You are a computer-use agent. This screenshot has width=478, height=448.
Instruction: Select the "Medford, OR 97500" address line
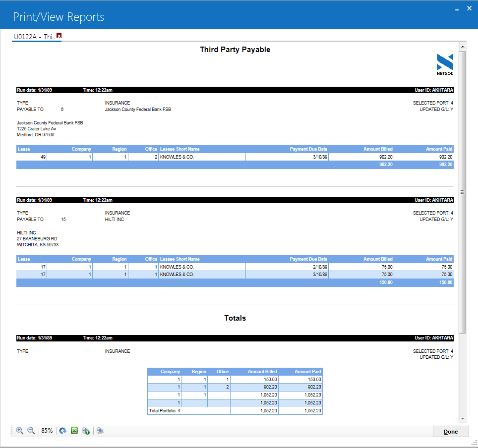coord(36,135)
